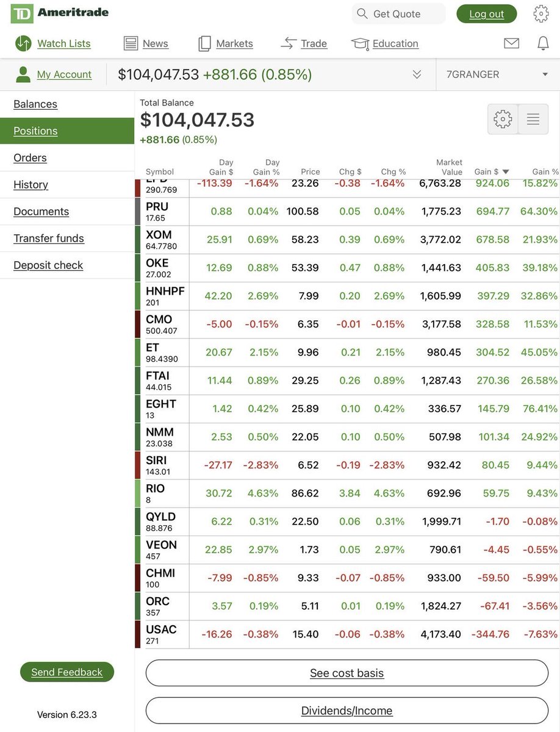Open the My Account link

tap(64, 74)
